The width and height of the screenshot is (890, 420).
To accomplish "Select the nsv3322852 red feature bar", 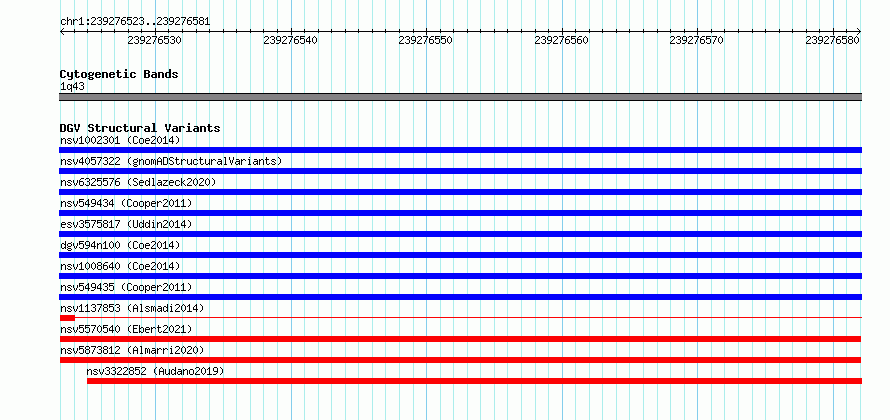I will click(x=474, y=381).
